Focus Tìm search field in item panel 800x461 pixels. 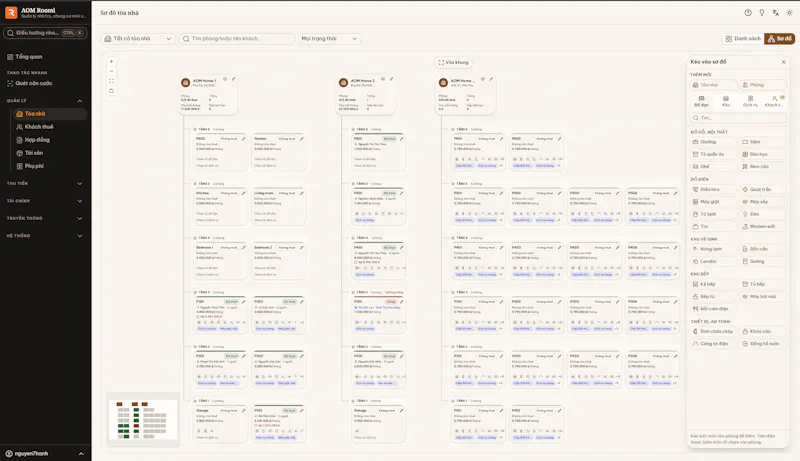pyautogui.click(x=738, y=118)
